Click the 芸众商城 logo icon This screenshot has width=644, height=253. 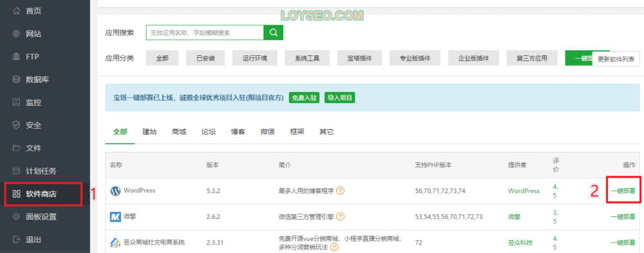[x=115, y=243]
